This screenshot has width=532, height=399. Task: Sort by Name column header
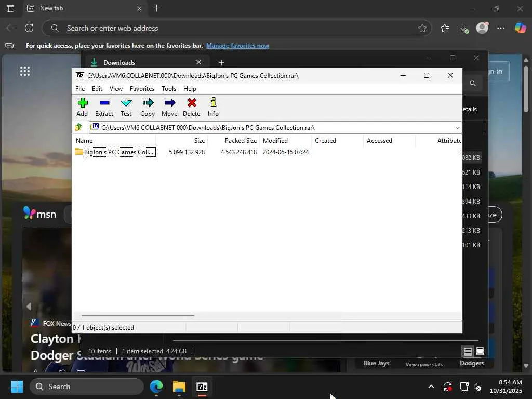(114, 140)
